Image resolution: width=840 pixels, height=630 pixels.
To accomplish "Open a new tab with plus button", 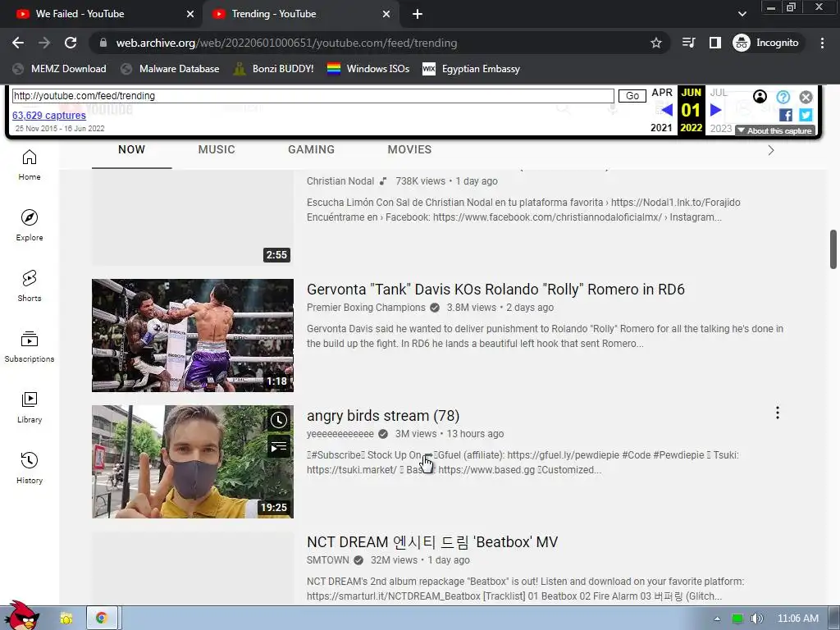I will (x=418, y=14).
